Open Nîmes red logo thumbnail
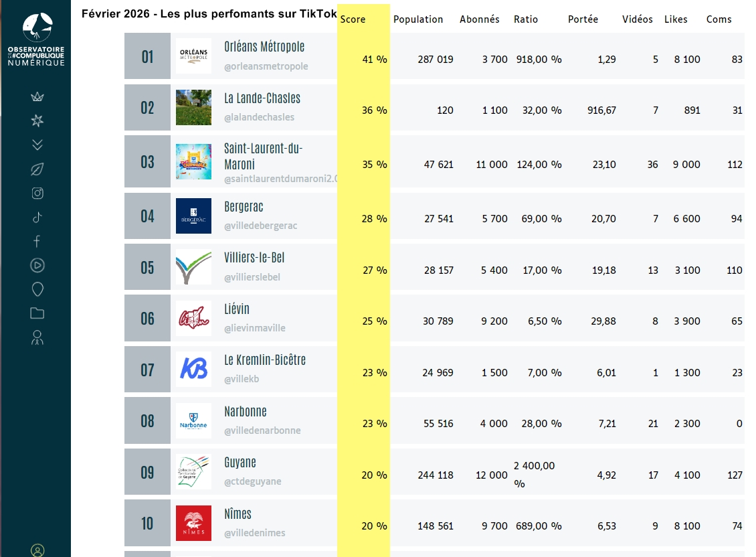Screen dimensions: 756x557 click(193, 524)
